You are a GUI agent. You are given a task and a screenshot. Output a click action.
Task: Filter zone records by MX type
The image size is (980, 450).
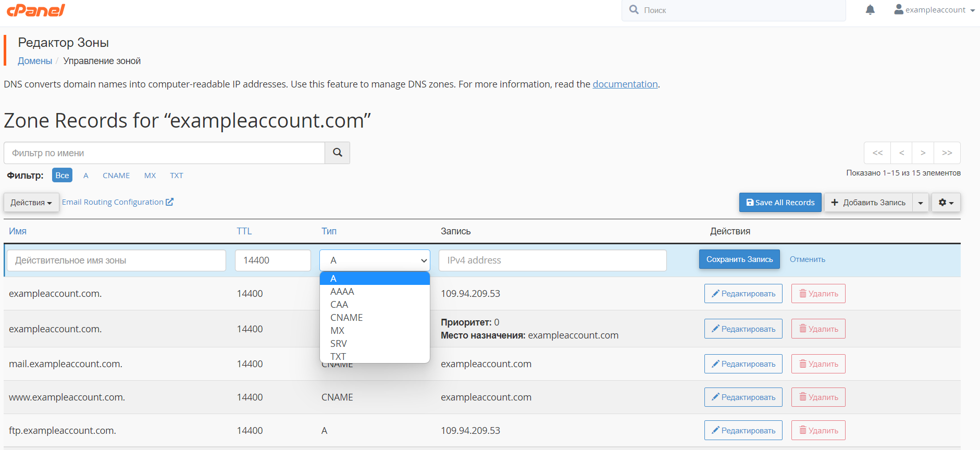(x=150, y=176)
